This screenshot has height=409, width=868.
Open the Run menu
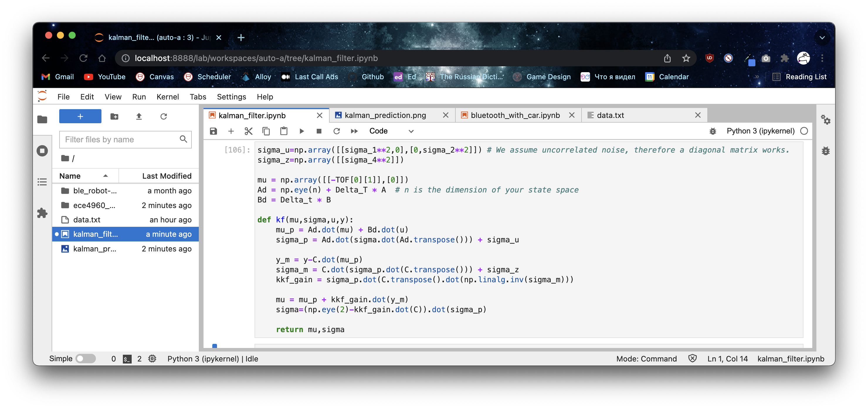tap(138, 96)
